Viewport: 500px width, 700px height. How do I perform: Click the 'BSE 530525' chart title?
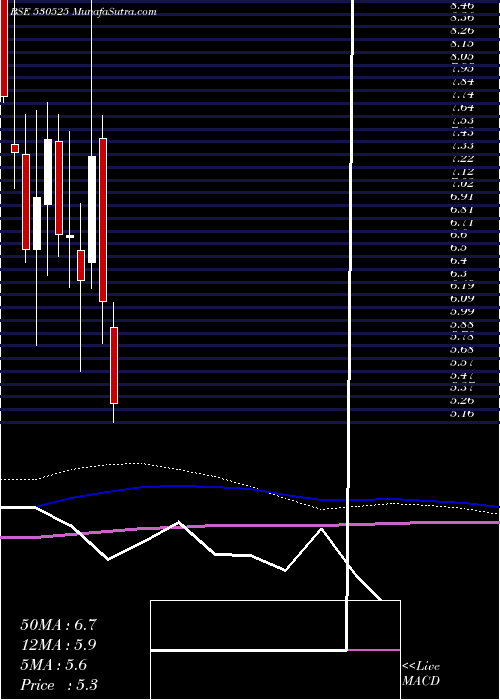39,12
